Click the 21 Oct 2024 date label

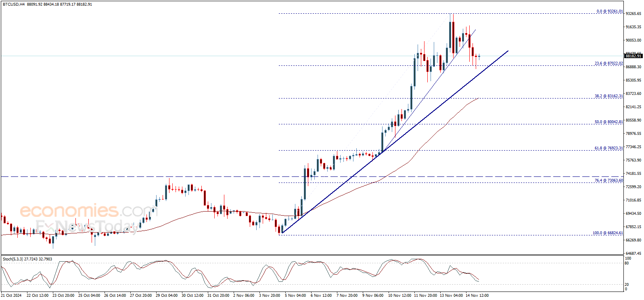point(11,296)
